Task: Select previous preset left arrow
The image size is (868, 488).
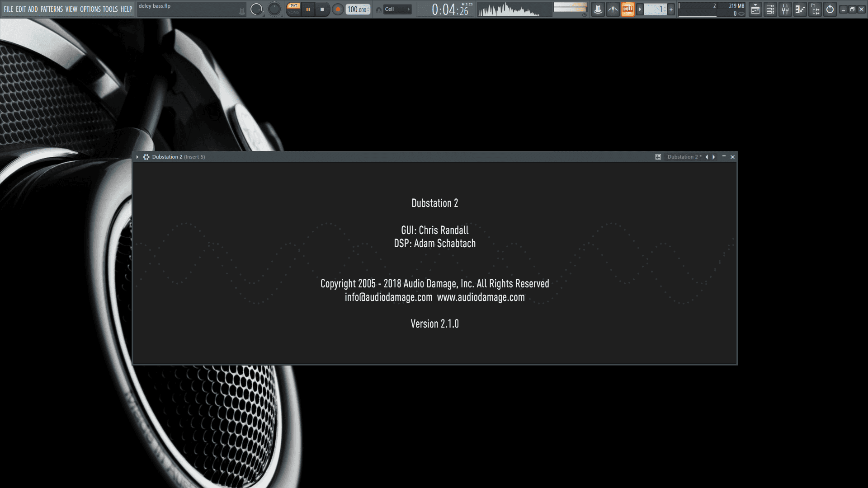Action: [707, 157]
